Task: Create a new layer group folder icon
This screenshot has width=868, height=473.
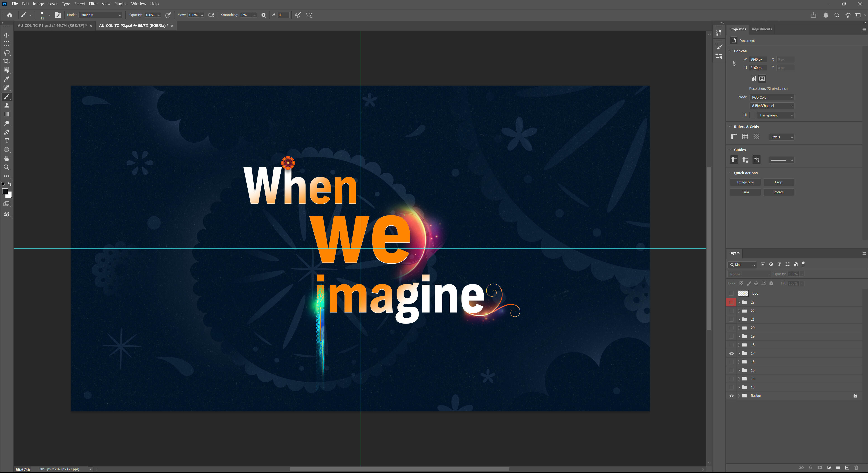Action: [838, 468]
